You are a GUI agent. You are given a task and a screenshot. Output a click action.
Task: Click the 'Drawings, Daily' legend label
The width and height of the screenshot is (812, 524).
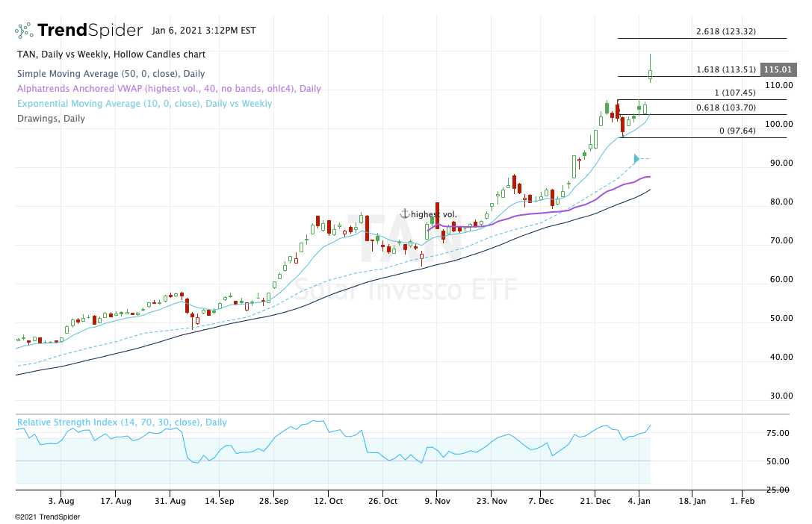(x=51, y=119)
